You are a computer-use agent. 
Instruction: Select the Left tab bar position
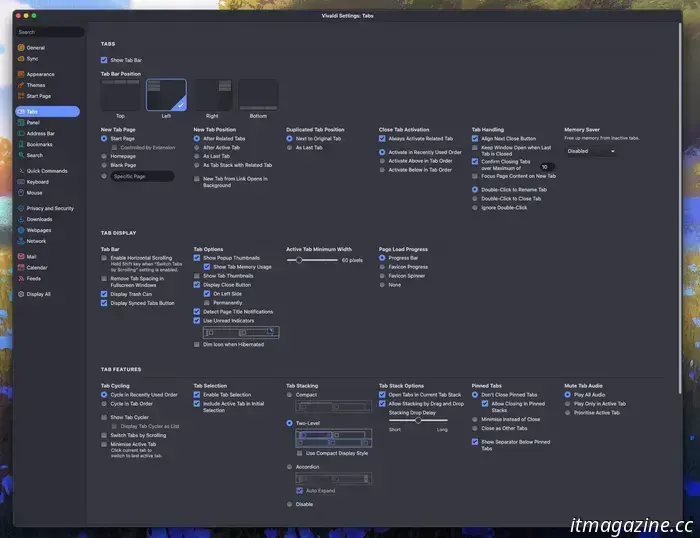[166, 95]
